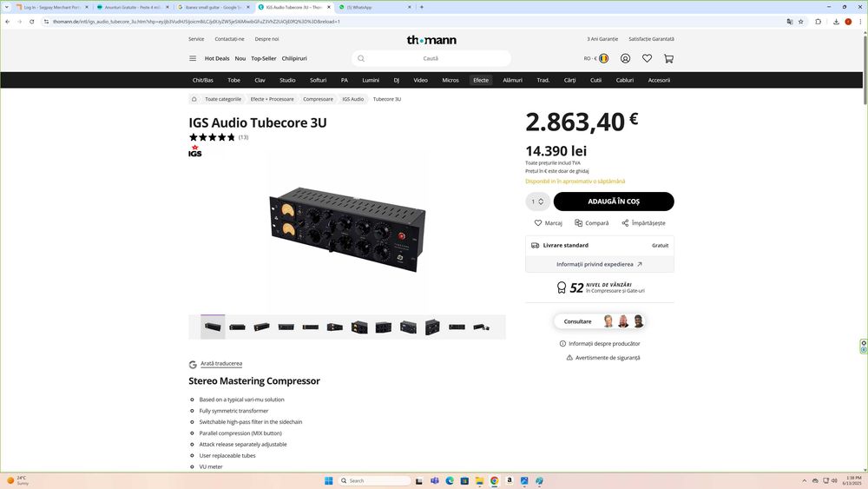Viewport: 868px width, 489px height.
Task: Go to the home breadcrumb icon
Action: (x=194, y=99)
